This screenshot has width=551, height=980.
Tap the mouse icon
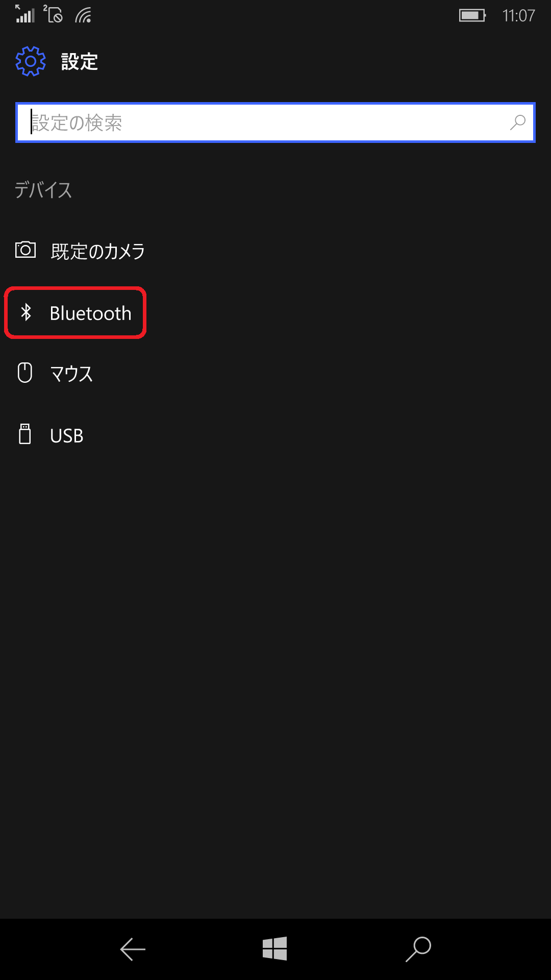pyautogui.click(x=25, y=373)
